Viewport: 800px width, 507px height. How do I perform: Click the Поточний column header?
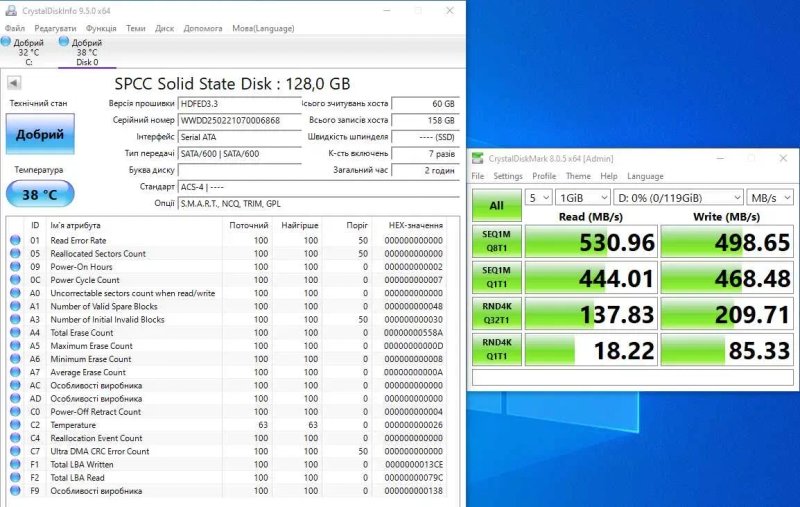point(247,225)
